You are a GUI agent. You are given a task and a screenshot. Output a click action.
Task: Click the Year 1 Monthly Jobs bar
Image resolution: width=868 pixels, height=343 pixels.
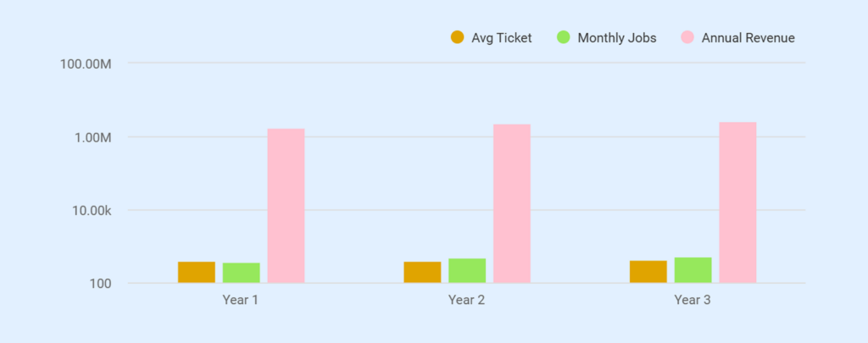pyautogui.click(x=242, y=273)
